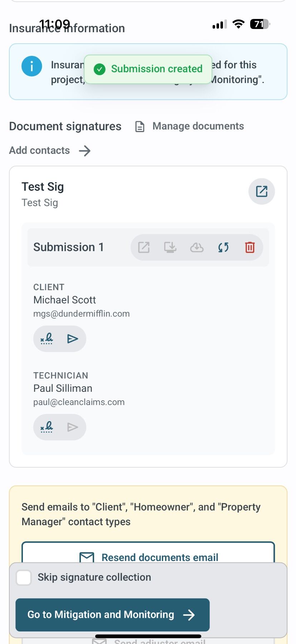Screen dimensions: 296x644
Task: Go to Mitigation and Monitoring
Action: (x=112, y=615)
